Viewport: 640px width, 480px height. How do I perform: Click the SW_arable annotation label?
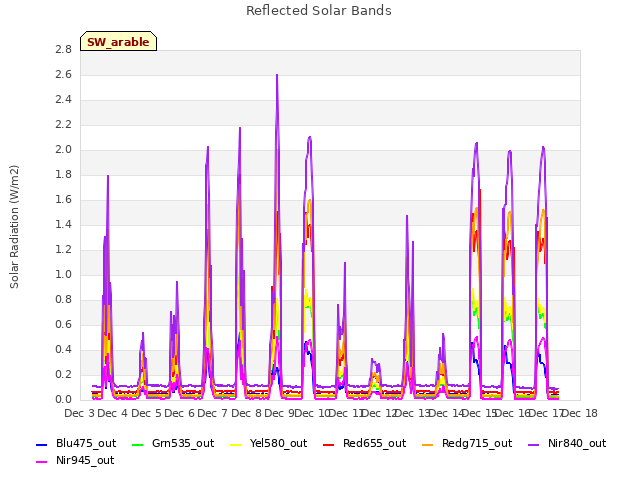point(118,42)
